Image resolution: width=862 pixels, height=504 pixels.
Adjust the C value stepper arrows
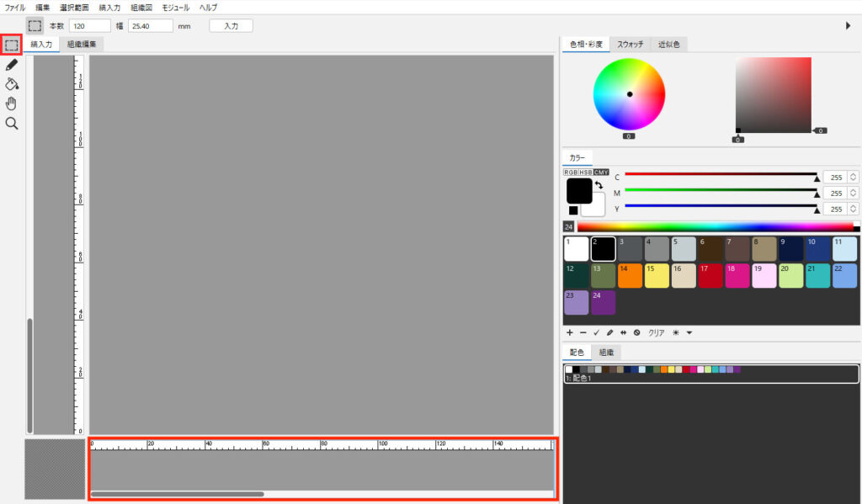[x=854, y=177]
